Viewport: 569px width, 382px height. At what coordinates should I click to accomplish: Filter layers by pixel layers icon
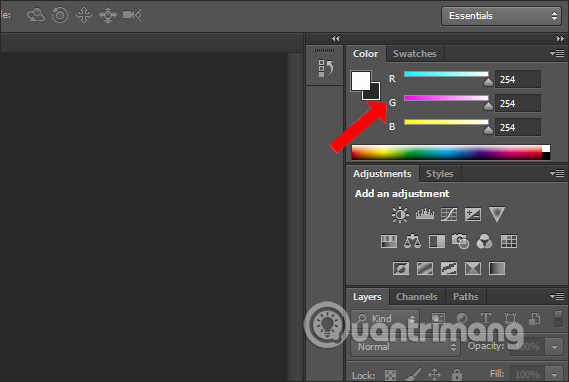click(x=438, y=319)
